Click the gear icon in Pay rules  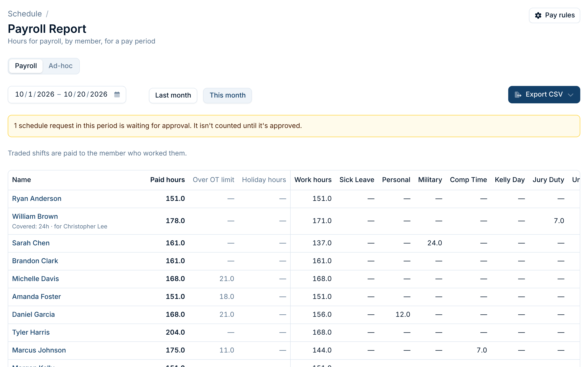tap(538, 15)
